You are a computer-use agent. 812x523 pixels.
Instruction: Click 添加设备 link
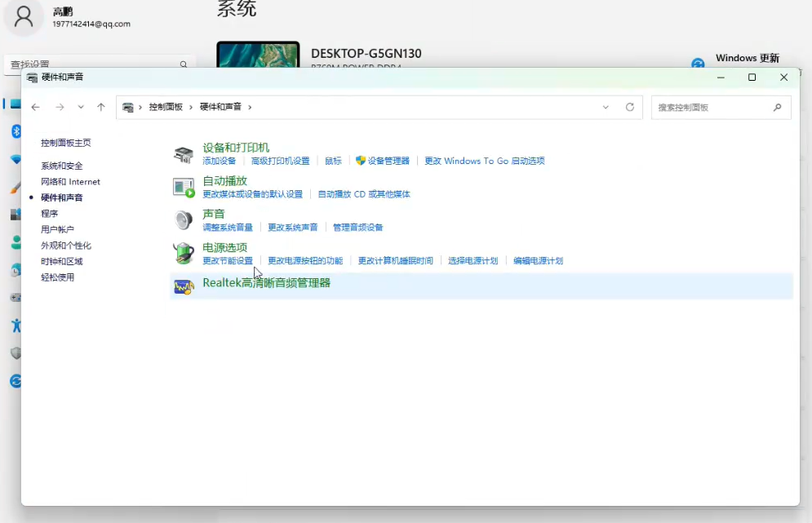219,161
